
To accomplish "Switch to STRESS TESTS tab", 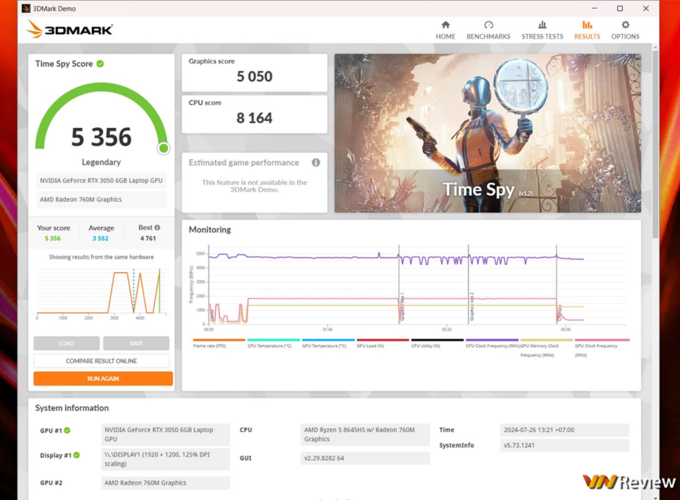I will [542, 30].
